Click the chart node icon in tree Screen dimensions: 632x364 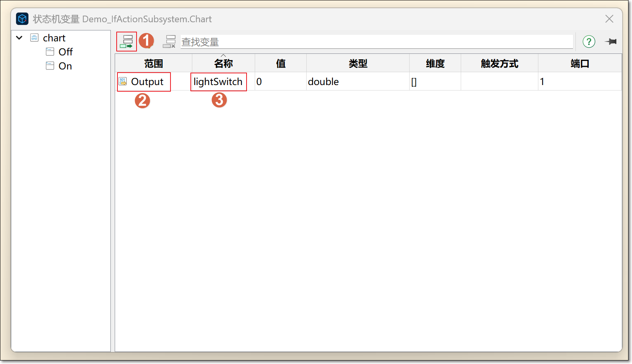point(34,38)
